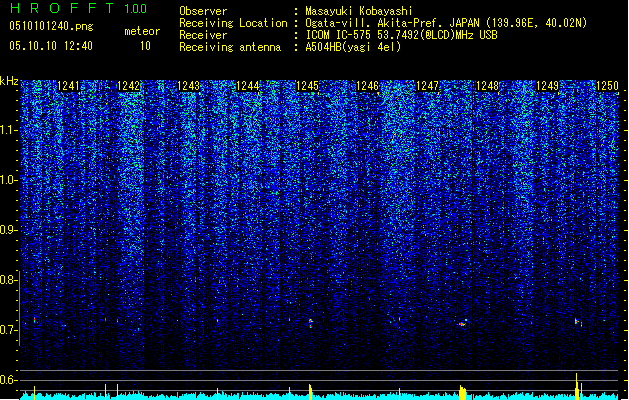
Task: Click the 1250 time marker
Action: click(x=607, y=86)
